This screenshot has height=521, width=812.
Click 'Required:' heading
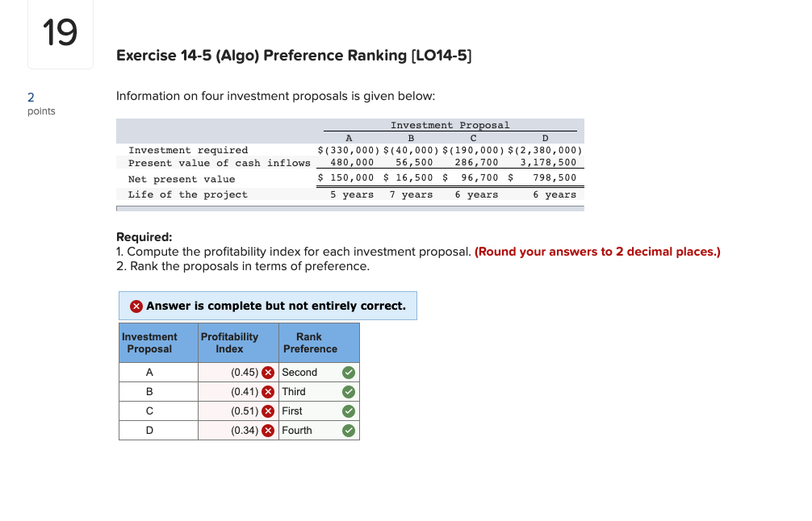144,237
